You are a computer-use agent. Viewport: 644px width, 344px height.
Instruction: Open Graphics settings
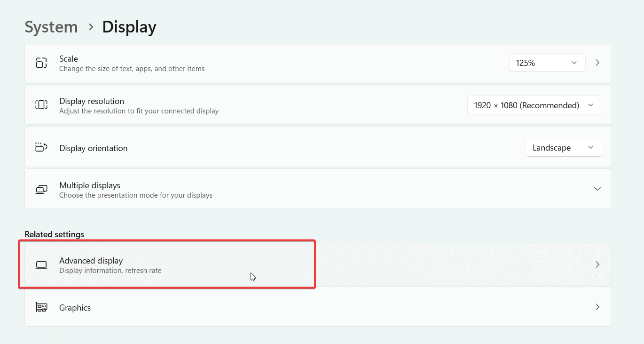[x=318, y=307]
